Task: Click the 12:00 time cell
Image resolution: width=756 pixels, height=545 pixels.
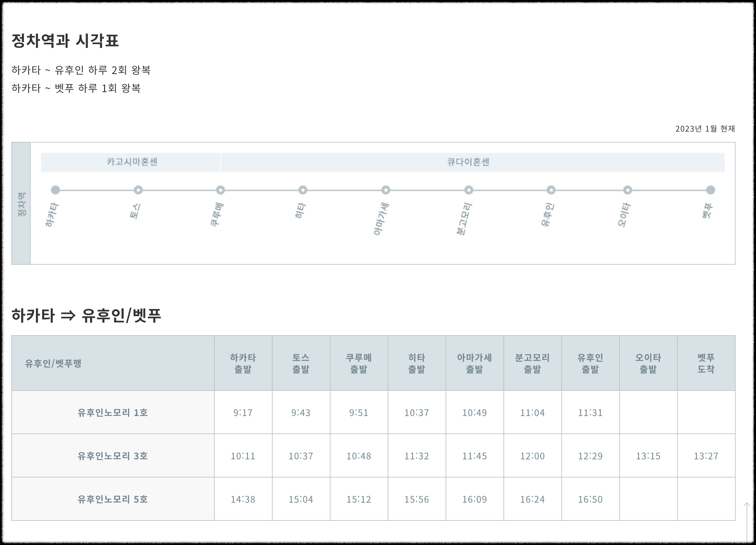Action: 533,456
